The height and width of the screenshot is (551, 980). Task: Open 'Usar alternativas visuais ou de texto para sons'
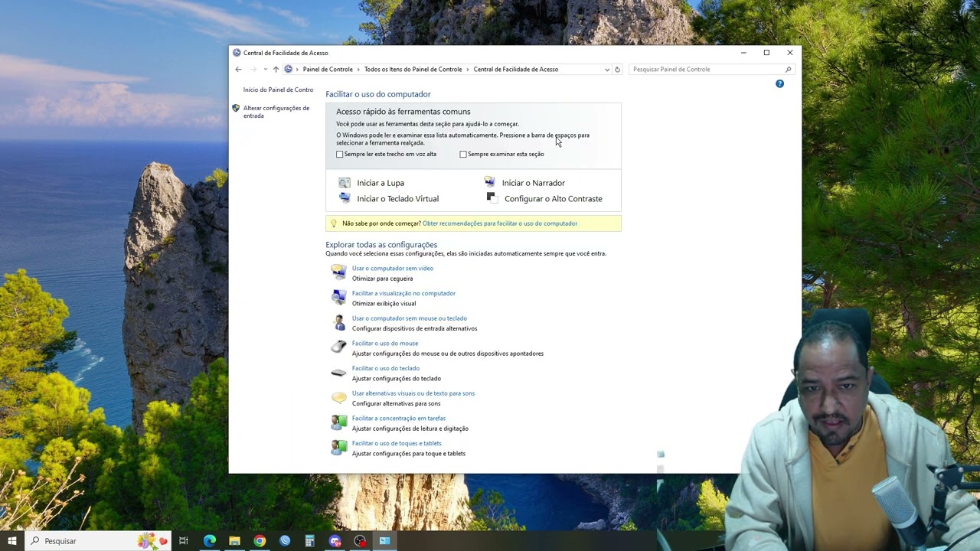pos(413,393)
